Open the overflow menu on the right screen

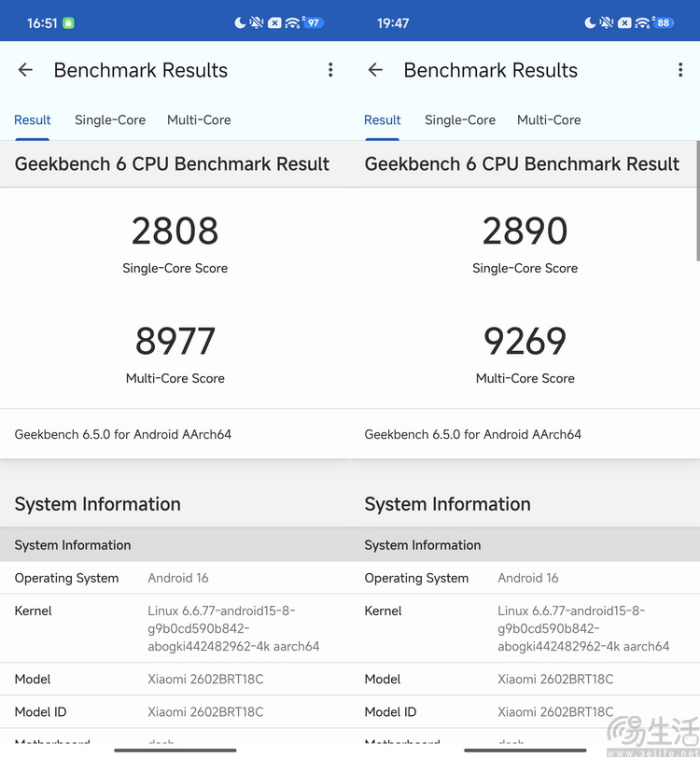(680, 70)
